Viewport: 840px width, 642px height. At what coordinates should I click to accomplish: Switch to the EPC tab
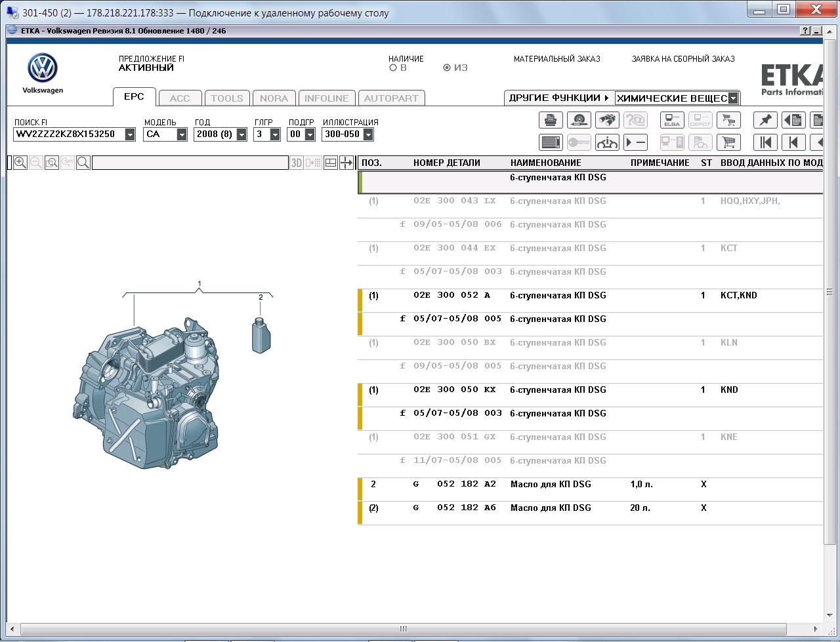tap(134, 96)
